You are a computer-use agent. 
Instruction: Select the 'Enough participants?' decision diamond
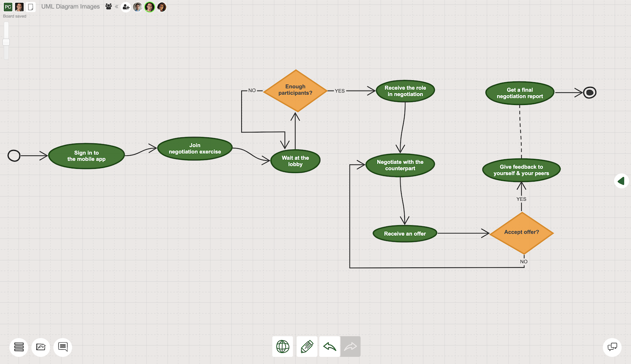click(296, 91)
